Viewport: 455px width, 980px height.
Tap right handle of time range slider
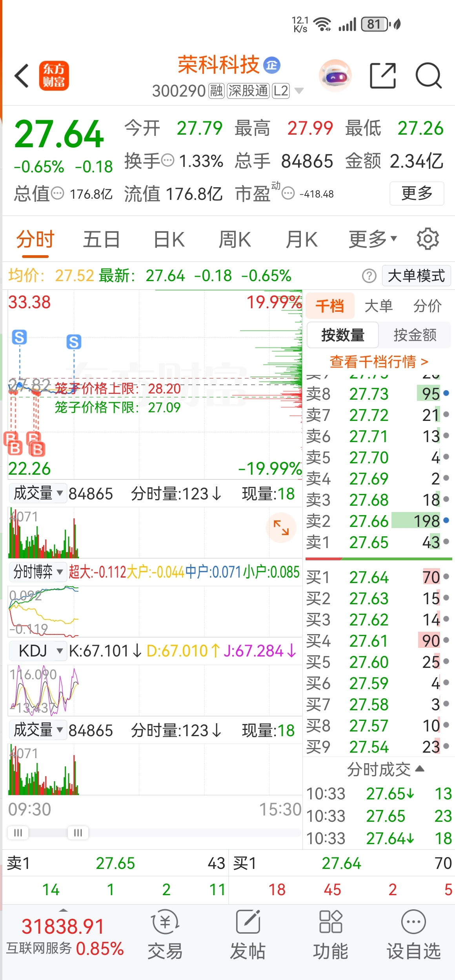coord(78,832)
